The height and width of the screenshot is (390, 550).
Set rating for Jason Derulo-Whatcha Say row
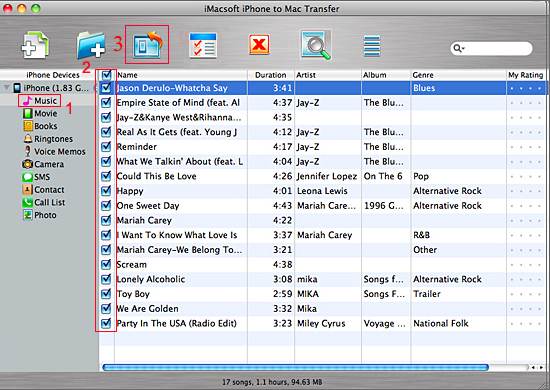526,88
